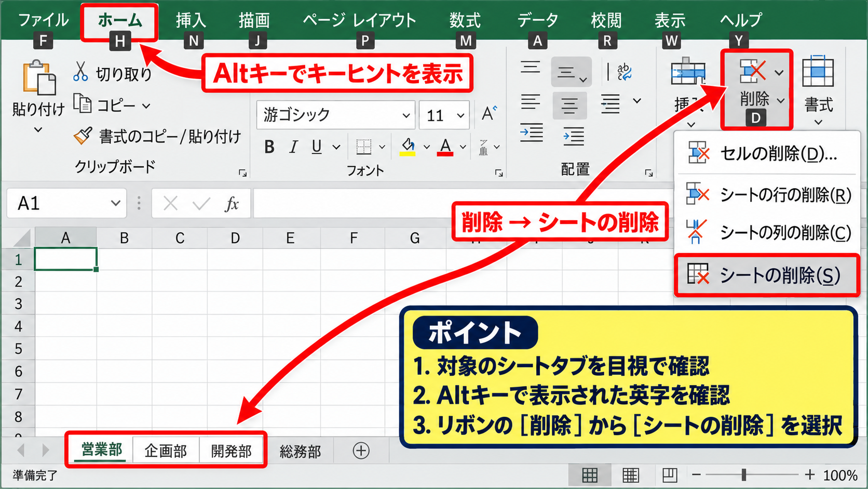The height and width of the screenshot is (489, 868).
Task: Toggle Underline formatting
Action: [317, 147]
